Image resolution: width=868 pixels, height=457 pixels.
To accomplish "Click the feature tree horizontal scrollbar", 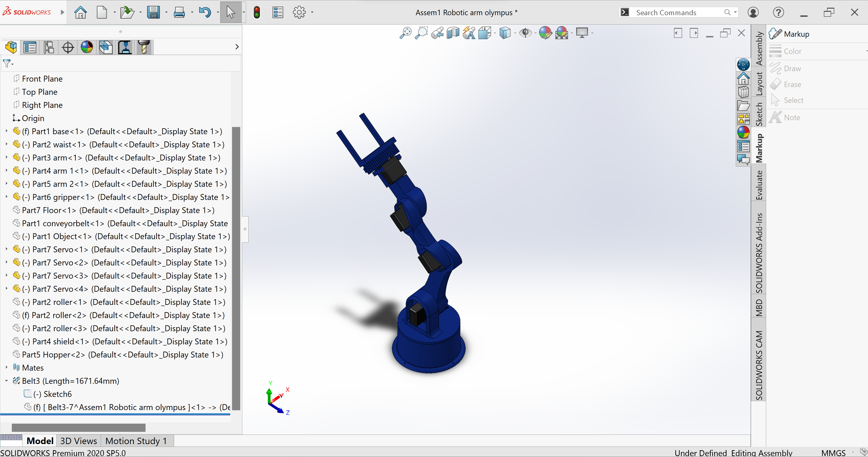I will [79, 427].
